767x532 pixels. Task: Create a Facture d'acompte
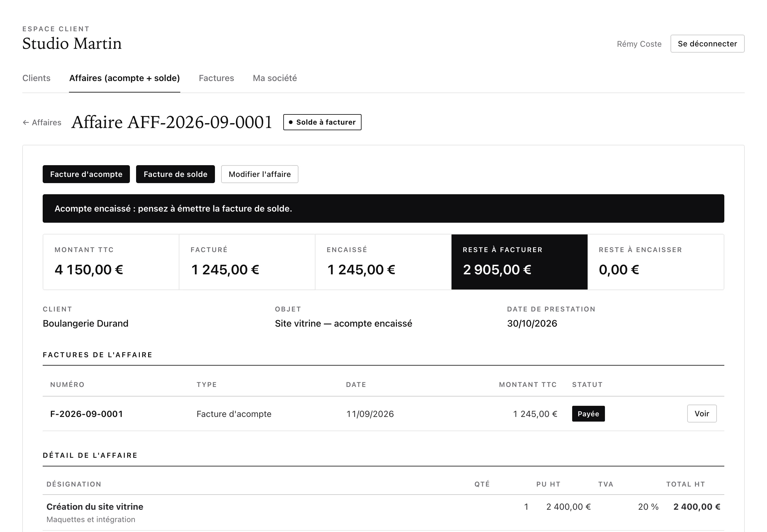coord(86,174)
